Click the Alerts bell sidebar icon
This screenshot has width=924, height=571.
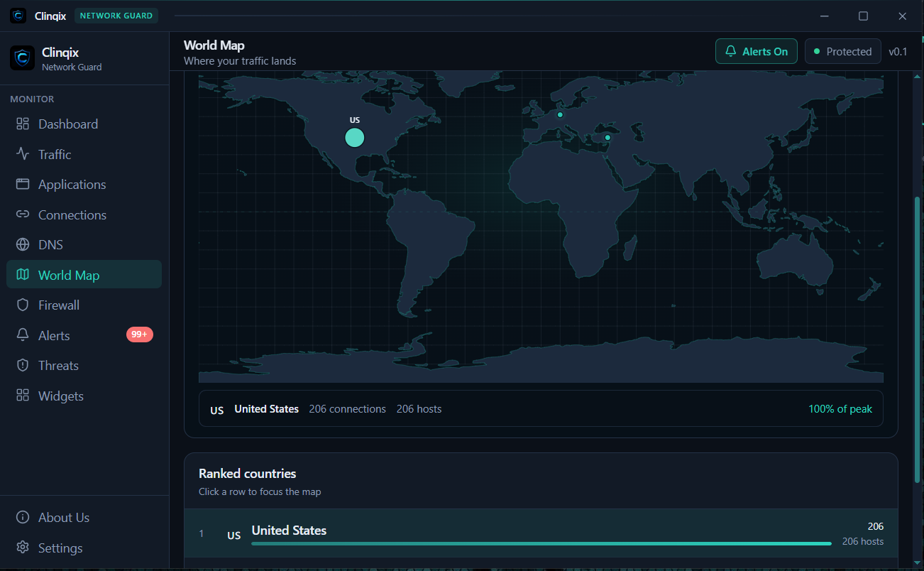(23, 335)
